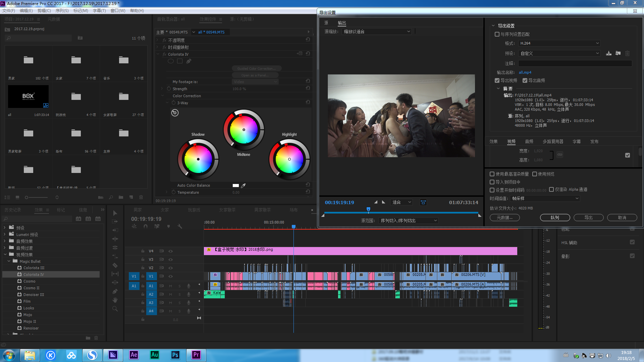Toggle the timeline snap magnet icon
The image size is (644, 362).
[x=146, y=226]
